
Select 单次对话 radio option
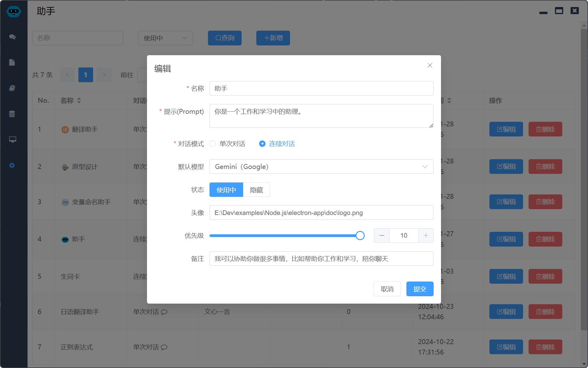[227, 144]
